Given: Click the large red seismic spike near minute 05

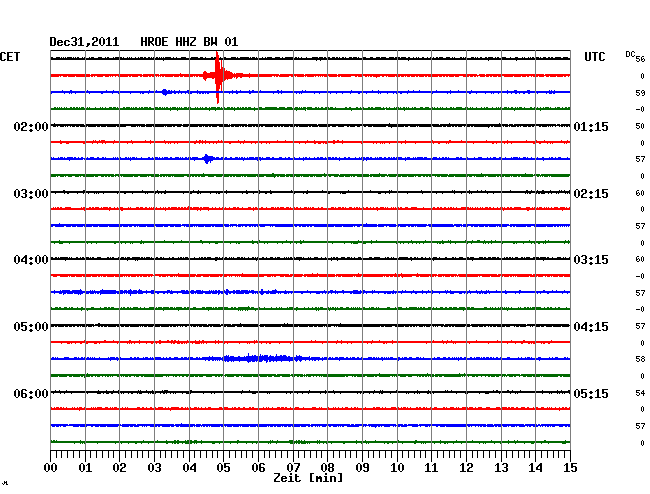Looking at the screenshot, I should point(218,77).
